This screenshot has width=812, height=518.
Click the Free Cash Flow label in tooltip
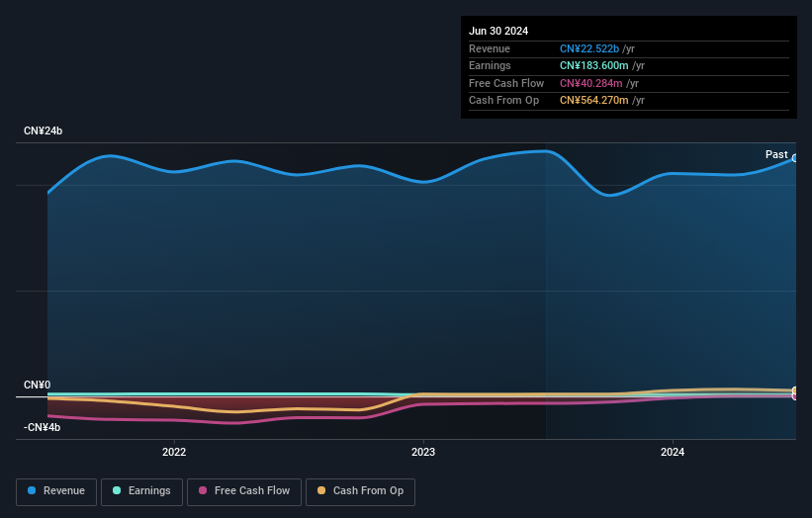coord(506,83)
